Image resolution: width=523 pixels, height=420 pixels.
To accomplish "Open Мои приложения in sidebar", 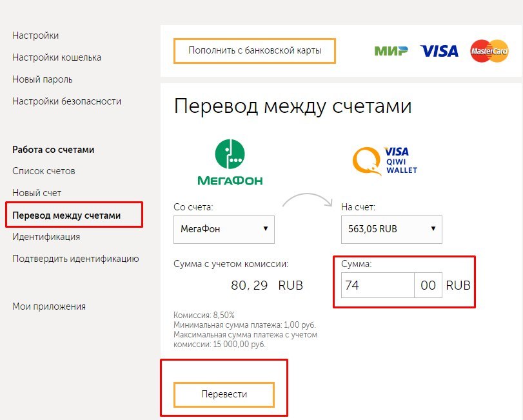I will (x=49, y=306).
